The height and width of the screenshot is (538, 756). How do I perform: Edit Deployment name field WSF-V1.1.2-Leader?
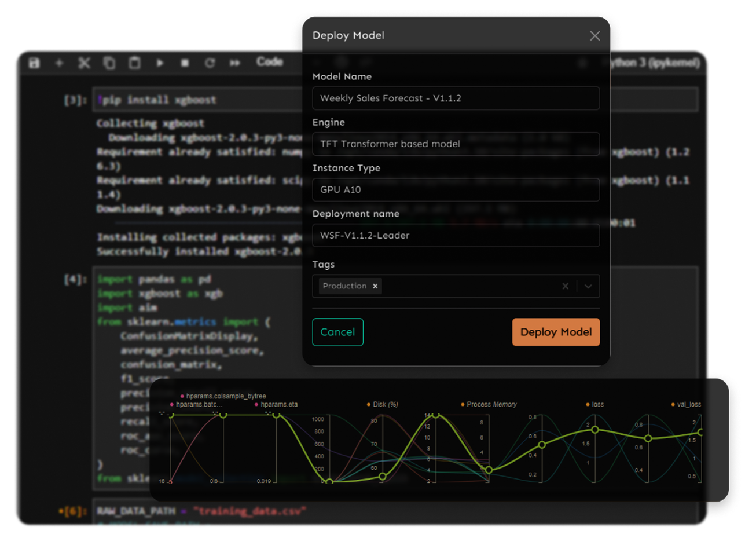[456, 235]
